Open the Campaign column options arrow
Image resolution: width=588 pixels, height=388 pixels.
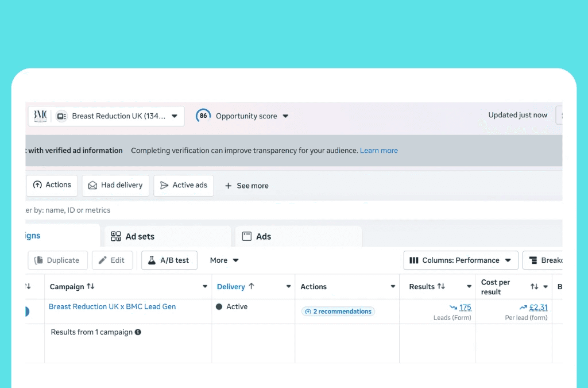pyautogui.click(x=205, y=287)
